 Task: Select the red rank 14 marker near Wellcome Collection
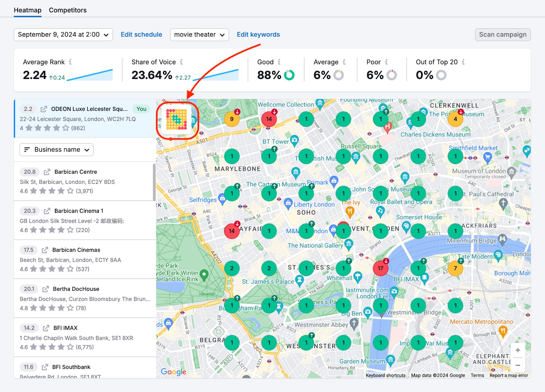[x=269, y=119]
